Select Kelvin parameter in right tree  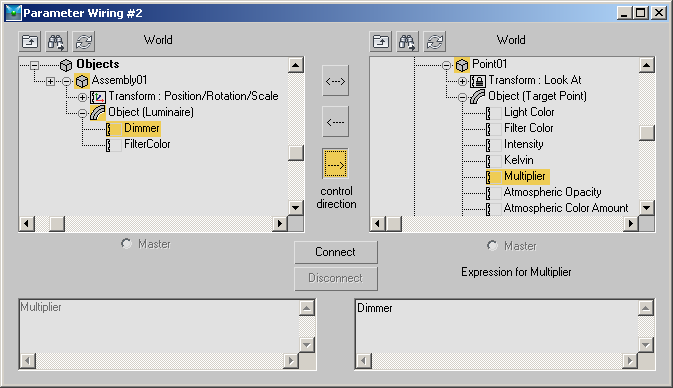click(519, 160)
